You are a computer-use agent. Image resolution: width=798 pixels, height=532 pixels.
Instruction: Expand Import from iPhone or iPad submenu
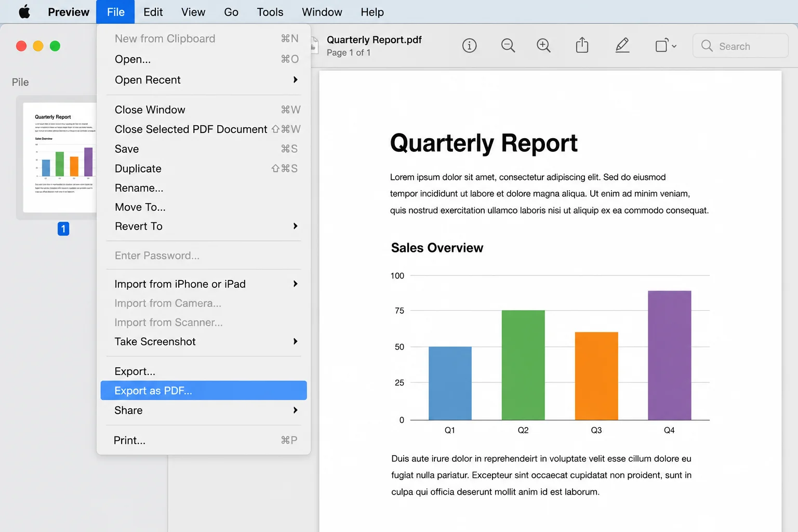point(296,284)
